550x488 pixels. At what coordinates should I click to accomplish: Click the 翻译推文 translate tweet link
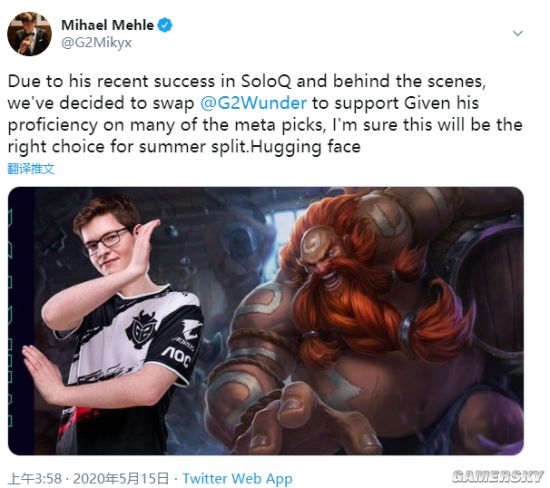point(31,169)
